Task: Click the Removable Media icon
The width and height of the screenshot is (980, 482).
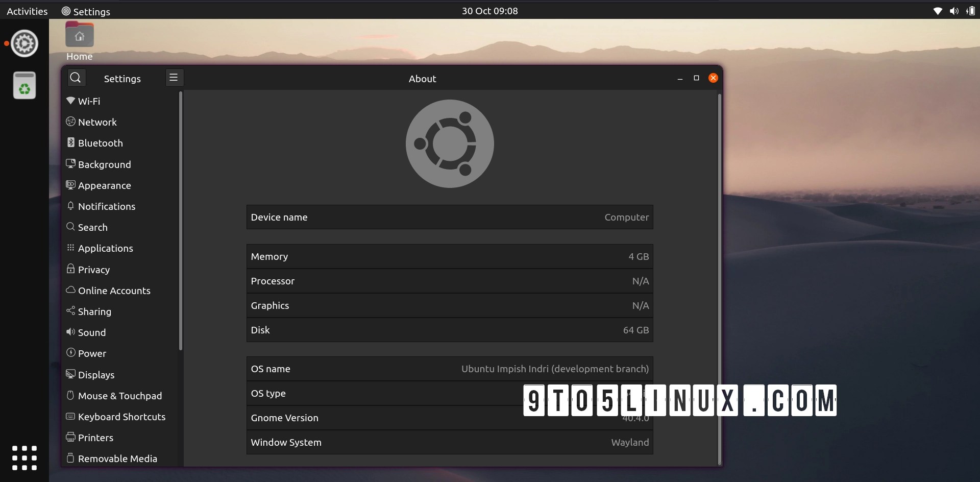Action: pyautogui.click(x=70, y=458)
